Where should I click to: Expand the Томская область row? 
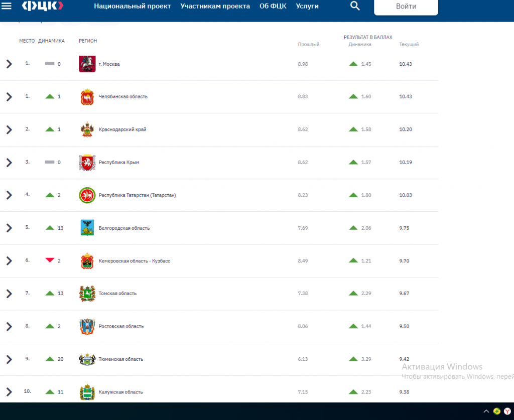coord(9,294)
